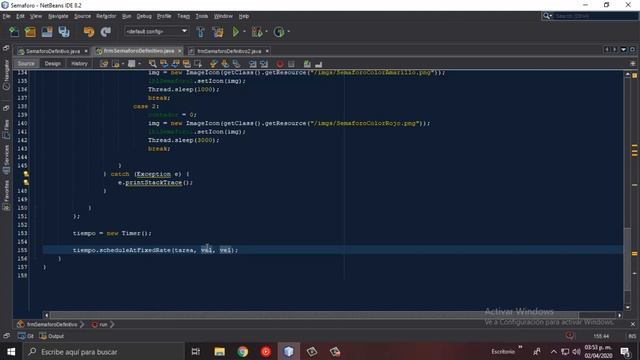Maximize the editor window icon
640x360 pixels.
coord(632,49)
